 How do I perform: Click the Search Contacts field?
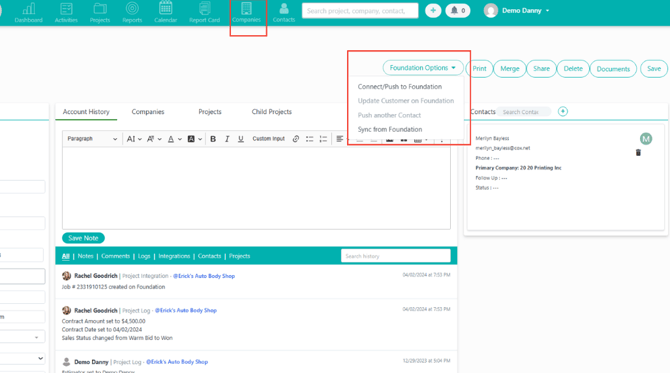pos(524,112)
